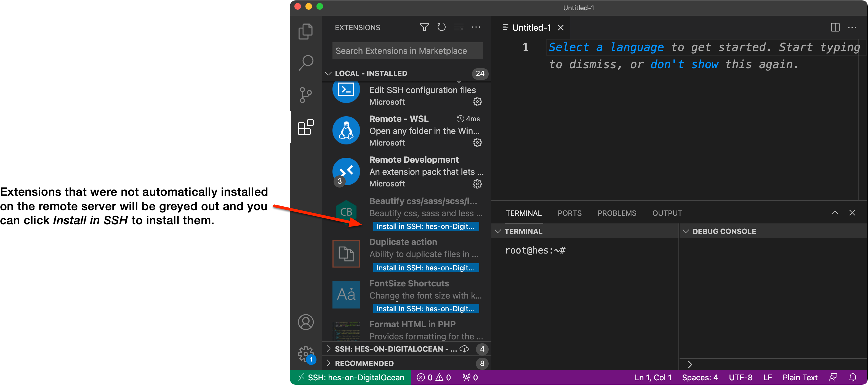The width and height of the screenshot is (868, 385).
Task: Open gear settings for Edit SSH configuration extension
Action: 477,102
